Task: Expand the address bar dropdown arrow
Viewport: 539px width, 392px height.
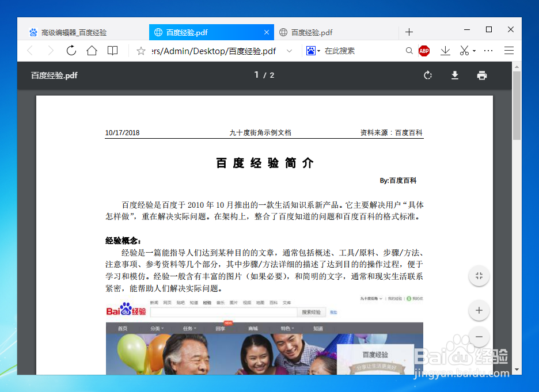Action: tap(290, 51)
